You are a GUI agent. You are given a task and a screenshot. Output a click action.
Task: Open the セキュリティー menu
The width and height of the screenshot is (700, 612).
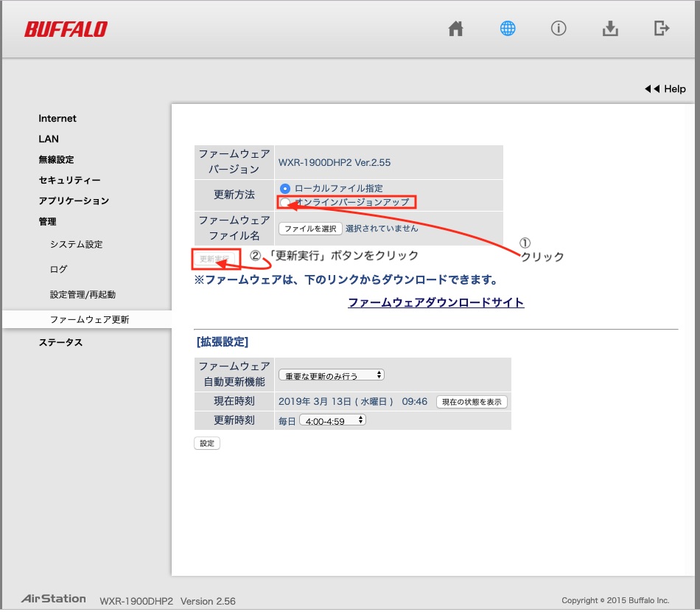(x=69, y=180)
